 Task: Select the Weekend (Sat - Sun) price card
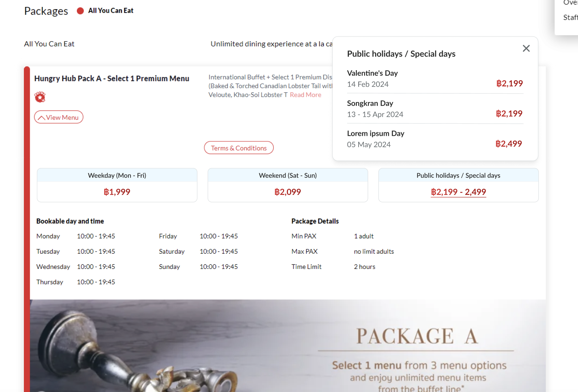pos(288,185)
